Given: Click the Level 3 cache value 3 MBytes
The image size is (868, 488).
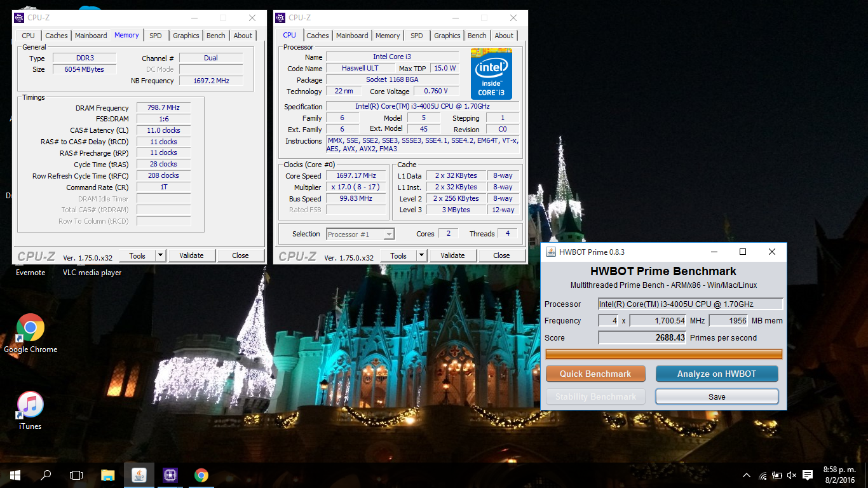Looking at the screenshot, I should 456,210.
